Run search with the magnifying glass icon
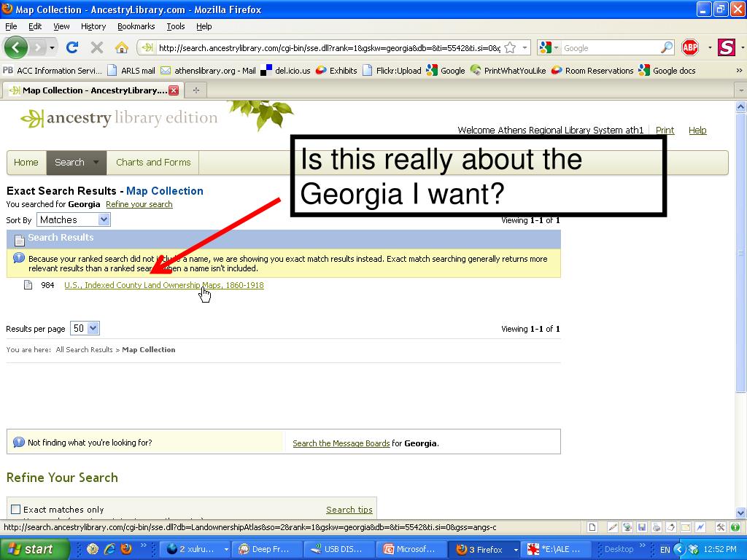 667,47
